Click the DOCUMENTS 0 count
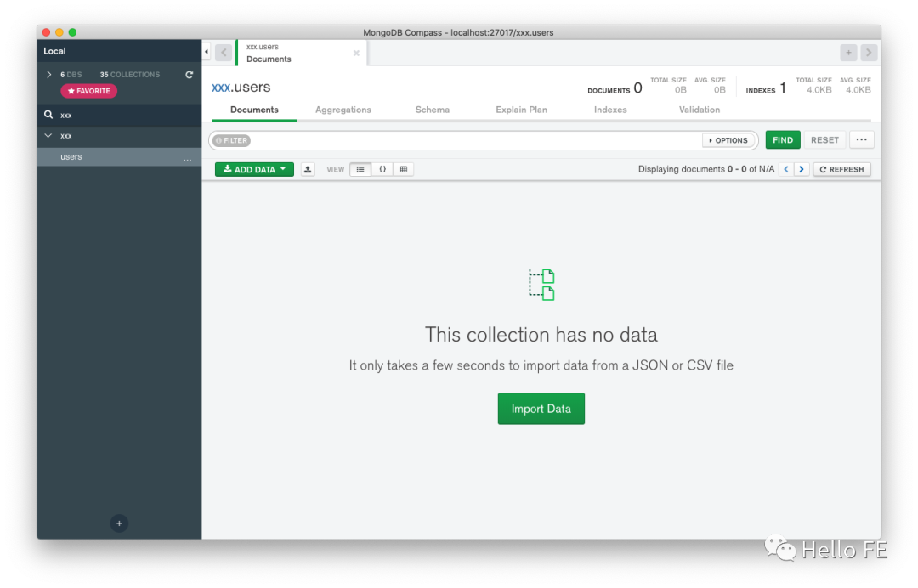The height and width of the screenshot is (588, 918). (x=615, y=88)
